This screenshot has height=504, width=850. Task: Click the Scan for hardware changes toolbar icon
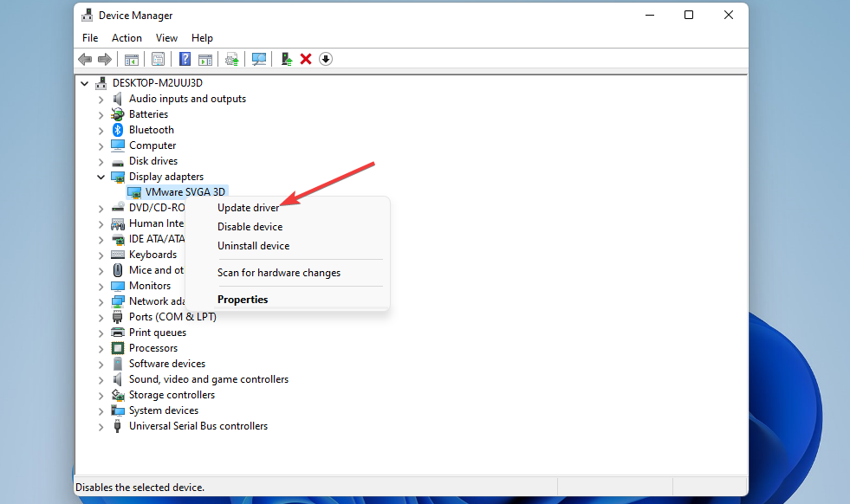click(x=259, y=59)
